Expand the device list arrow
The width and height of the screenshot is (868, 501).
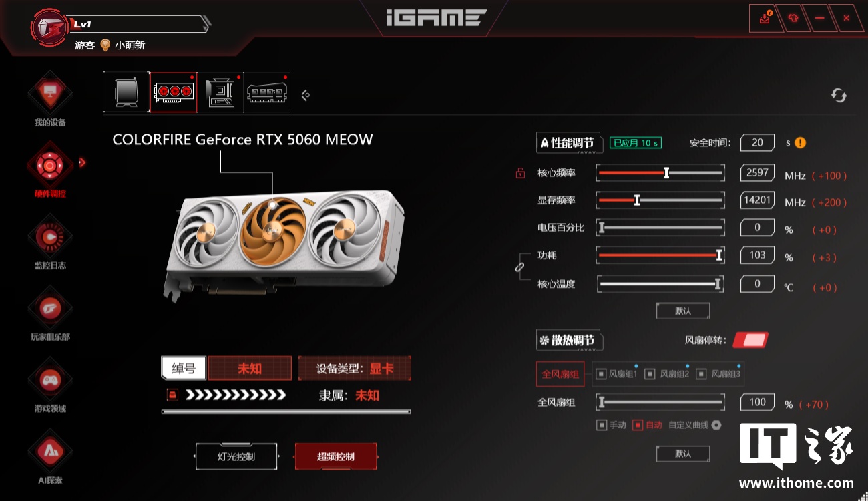(305, 95)
